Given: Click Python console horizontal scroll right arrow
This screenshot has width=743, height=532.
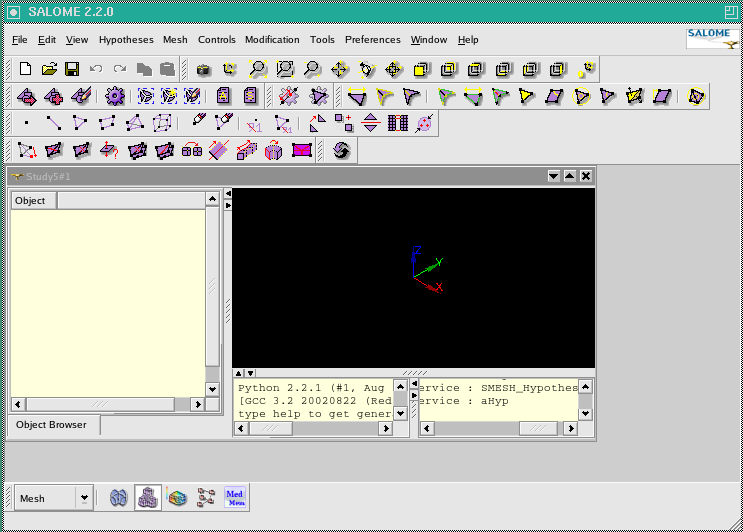Looking at the screenshot, I should [386, 428].
